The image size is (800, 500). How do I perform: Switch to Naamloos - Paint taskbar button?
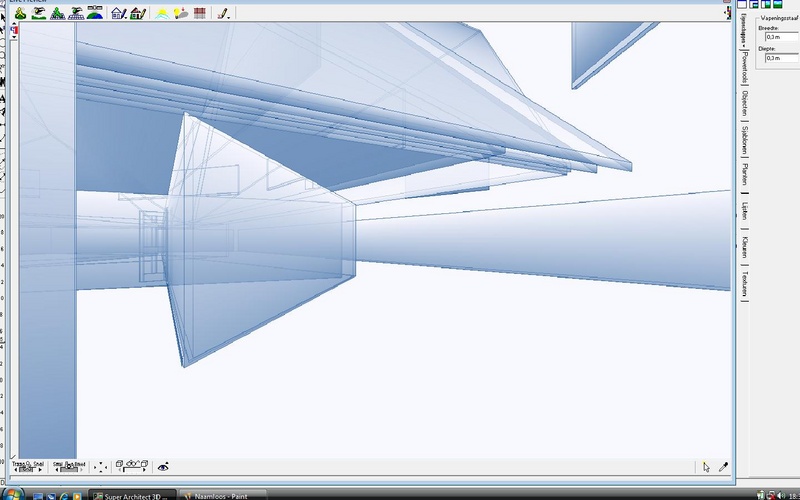pyautogui.click(x=223, y=495)
